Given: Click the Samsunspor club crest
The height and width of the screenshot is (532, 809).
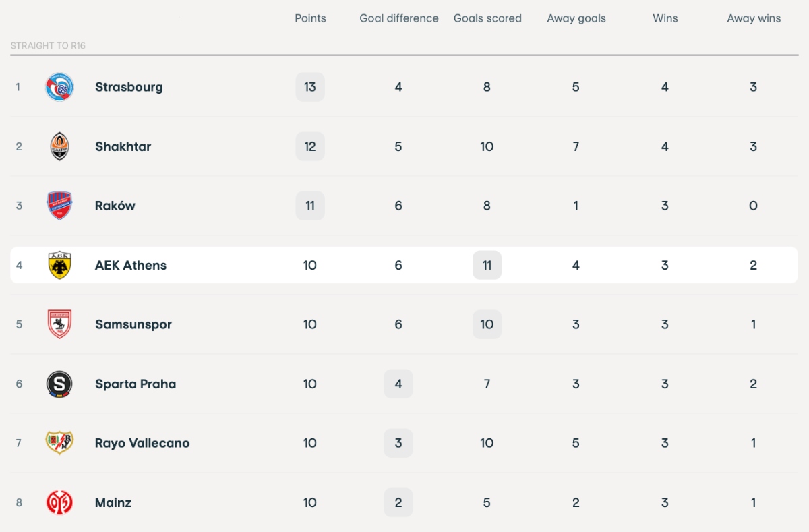Looking at the screenshot, I should (x=59, y=324).
